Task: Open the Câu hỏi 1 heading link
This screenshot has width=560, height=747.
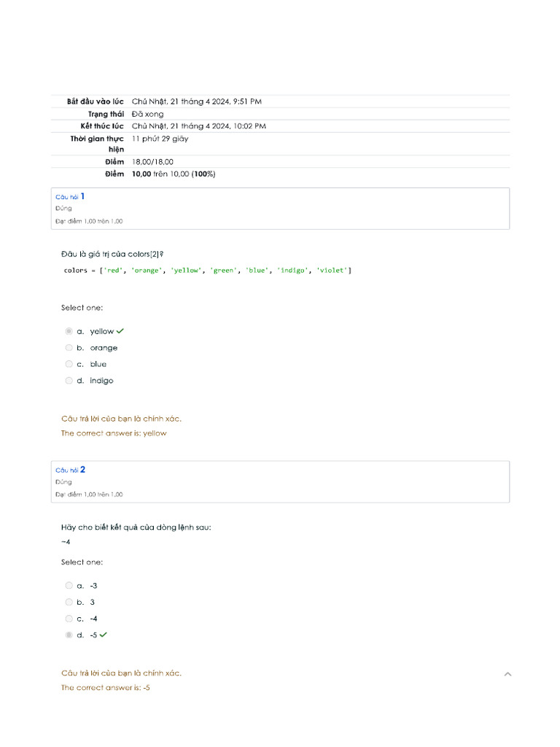Action: [x=70, y=196]
